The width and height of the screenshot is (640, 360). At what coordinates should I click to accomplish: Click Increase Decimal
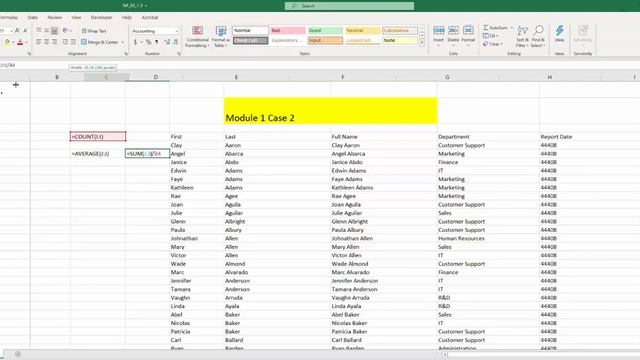(167, 42)
